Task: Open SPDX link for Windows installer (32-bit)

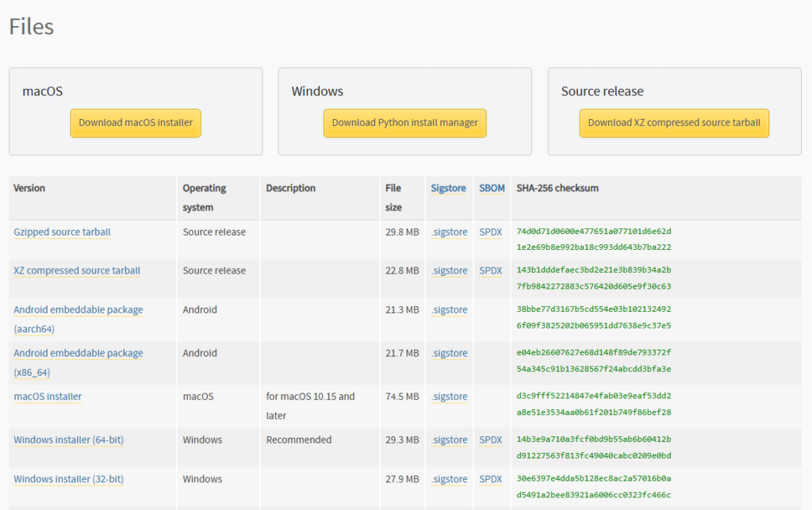Action: 490,479
